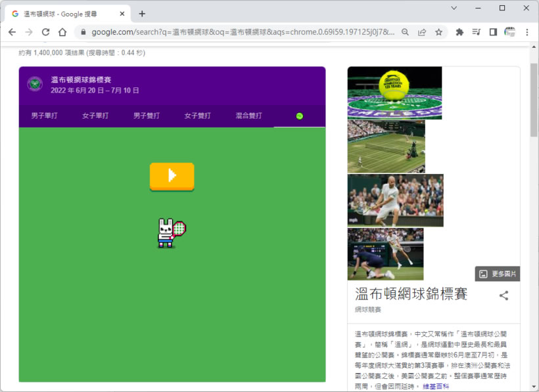The height and width of the screenshot is (392, 539).
Task: Open the zoom magnifier in the address bar
Action: [406, 32]
